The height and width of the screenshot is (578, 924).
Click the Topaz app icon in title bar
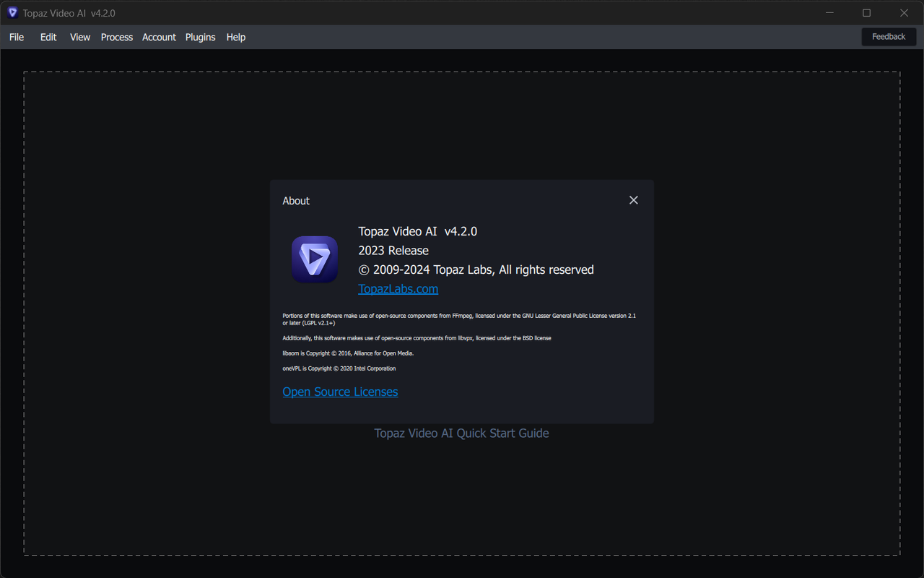click(x=12, y=13)
